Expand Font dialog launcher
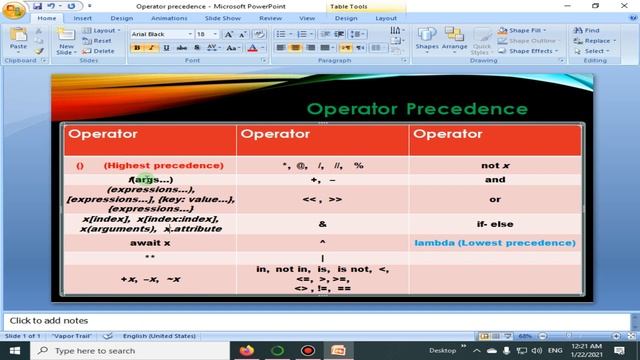640x360 pixels. pos(264,60)
